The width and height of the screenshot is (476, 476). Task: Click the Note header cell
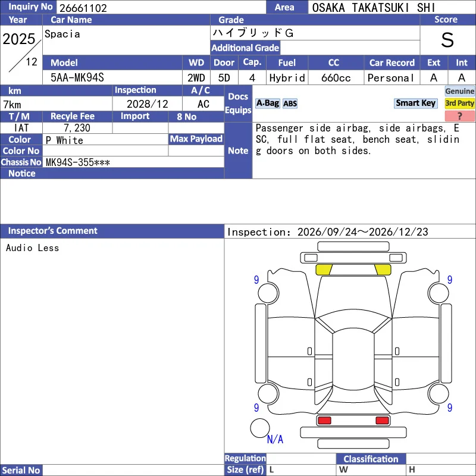click(239, 151)
